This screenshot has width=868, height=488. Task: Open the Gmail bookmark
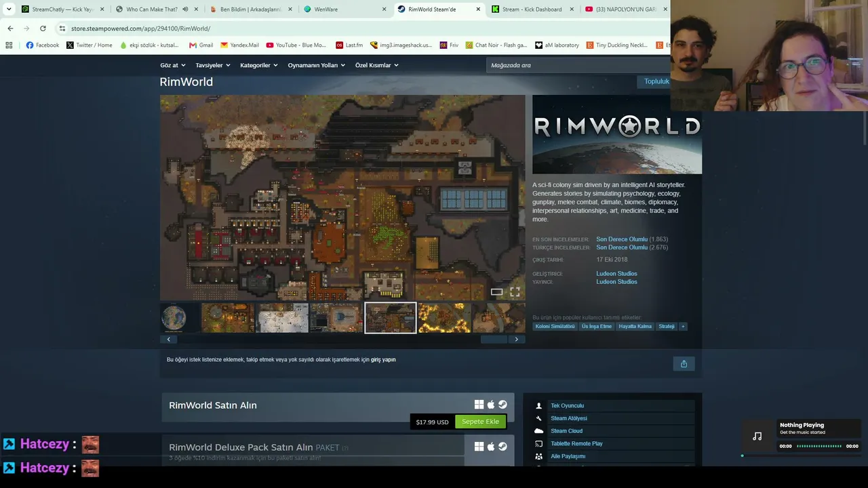pos(201,45)
